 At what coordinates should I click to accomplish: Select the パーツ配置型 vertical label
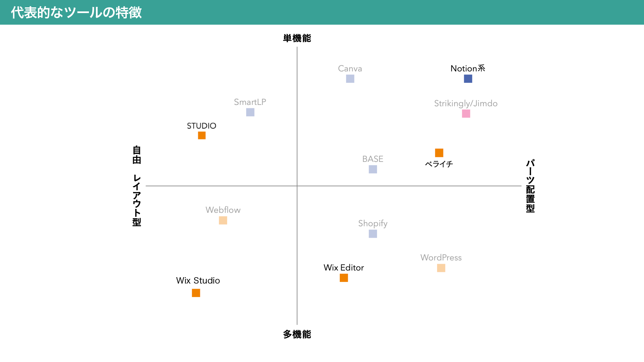point(530,186)
